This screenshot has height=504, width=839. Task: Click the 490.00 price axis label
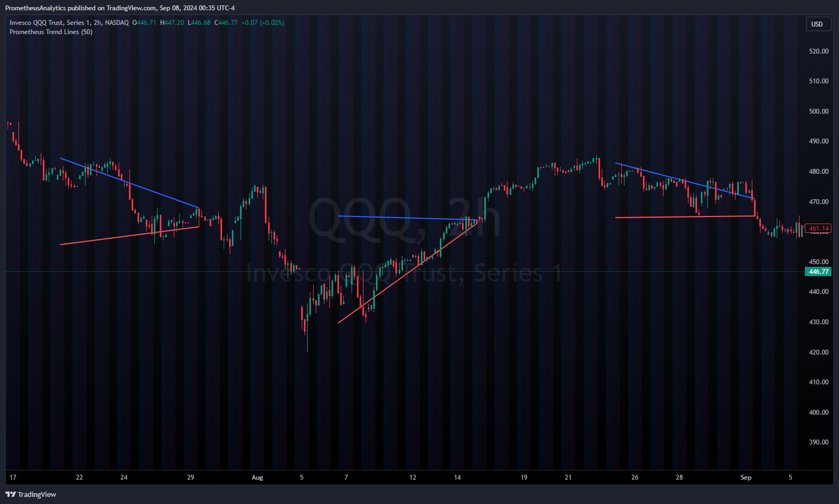[818, 141]
